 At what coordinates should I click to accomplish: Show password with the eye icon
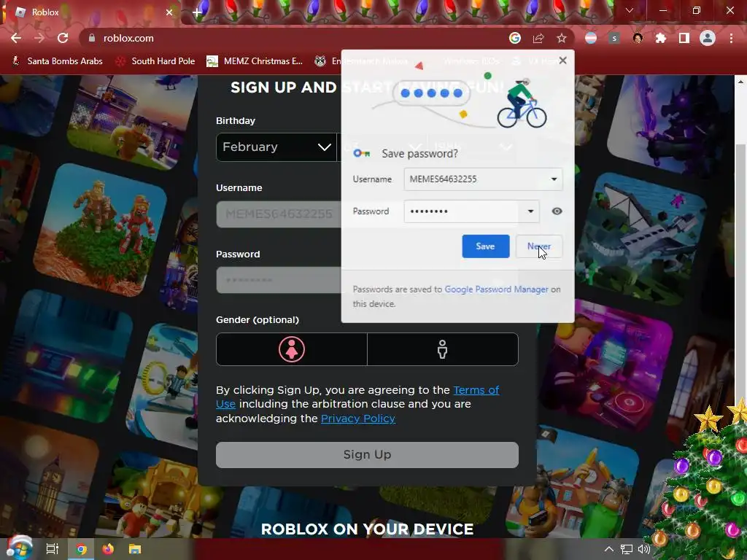557,211
